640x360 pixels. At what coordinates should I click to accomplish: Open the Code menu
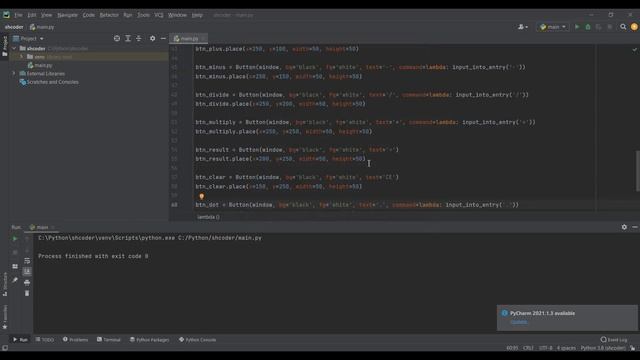click(89, 15)
